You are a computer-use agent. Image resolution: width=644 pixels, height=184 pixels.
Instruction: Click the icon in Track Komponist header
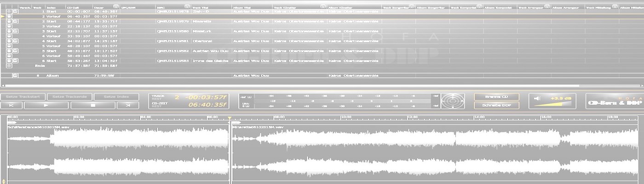pos(479,7)
